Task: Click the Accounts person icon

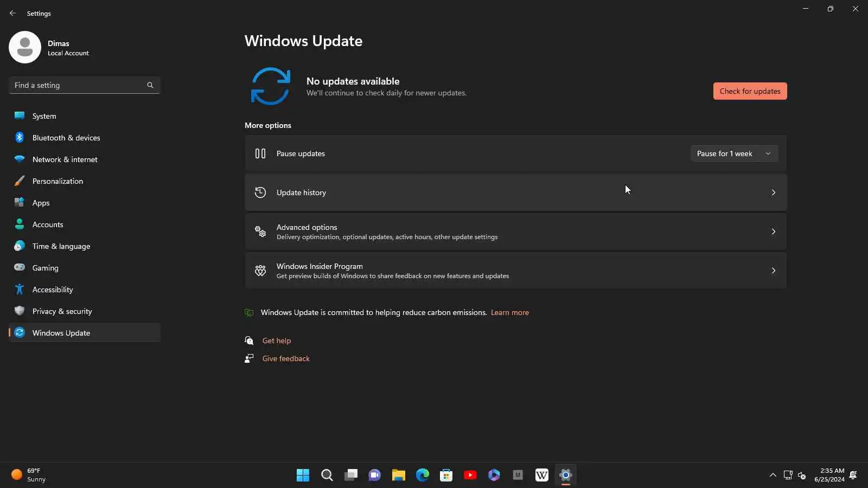Action: [20, 224]
